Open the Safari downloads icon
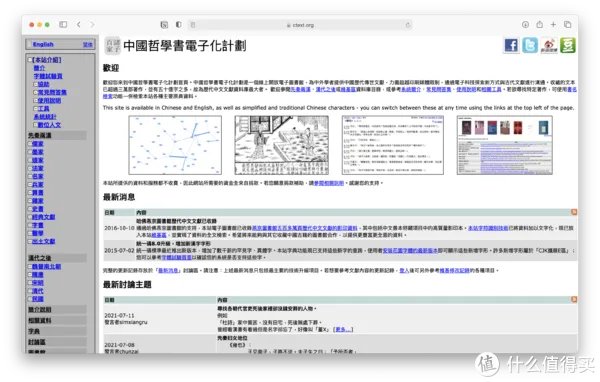Screen dimensions: 600x382 click(525, 24)
